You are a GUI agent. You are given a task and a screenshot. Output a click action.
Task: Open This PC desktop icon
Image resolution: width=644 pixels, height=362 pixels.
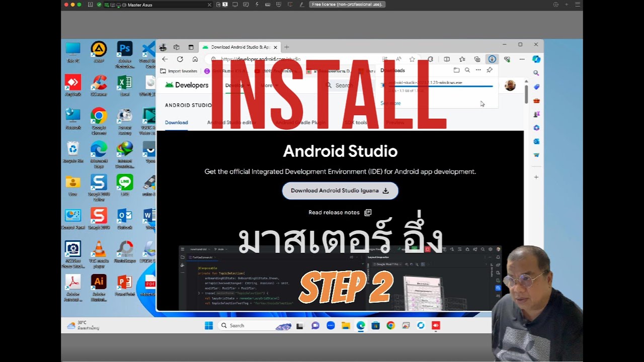coord(73,52)
